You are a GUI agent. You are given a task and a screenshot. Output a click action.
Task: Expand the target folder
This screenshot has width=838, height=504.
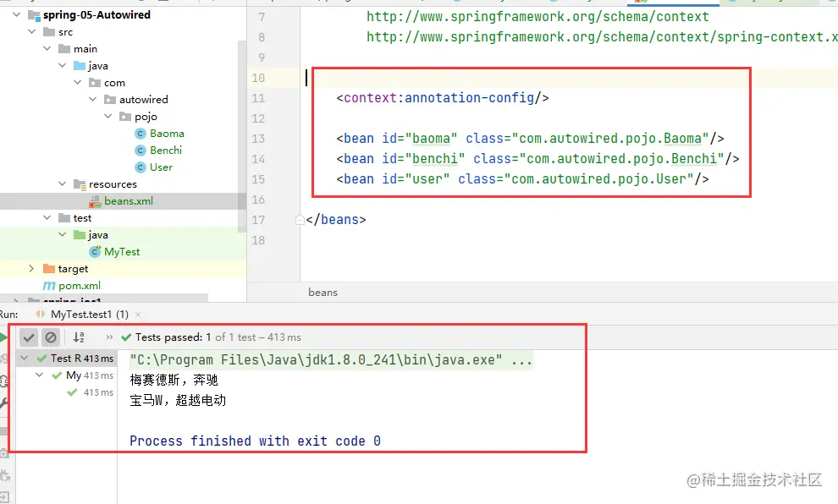tap(31, 269)
